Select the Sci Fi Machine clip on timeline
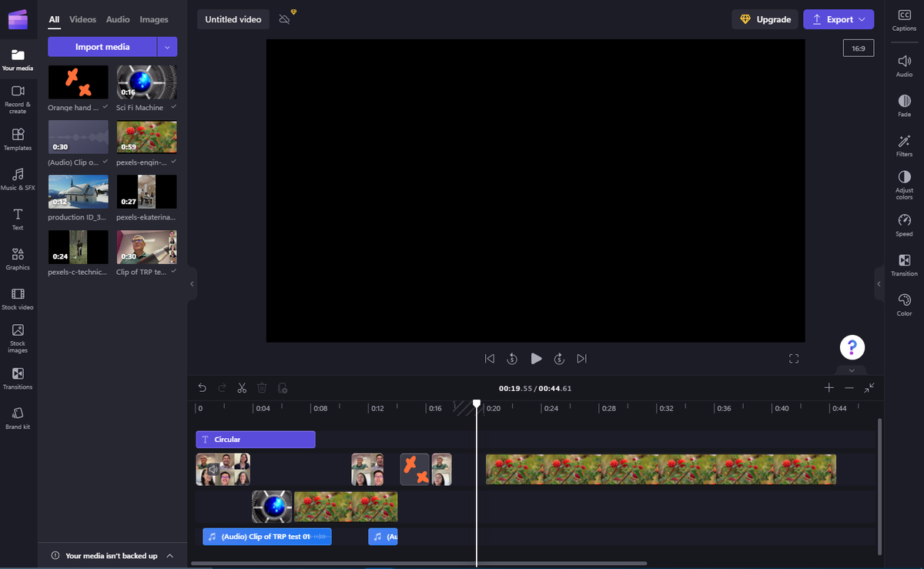924x569 pixels. click(273, 507)
